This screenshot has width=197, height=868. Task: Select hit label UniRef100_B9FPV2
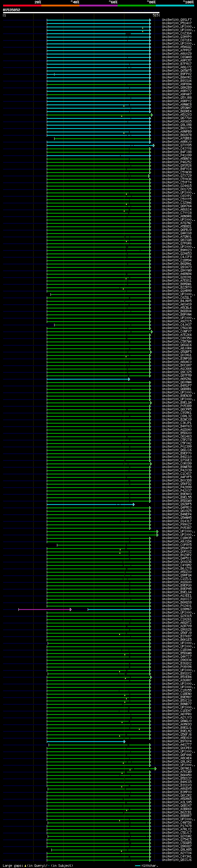(177, 74)
